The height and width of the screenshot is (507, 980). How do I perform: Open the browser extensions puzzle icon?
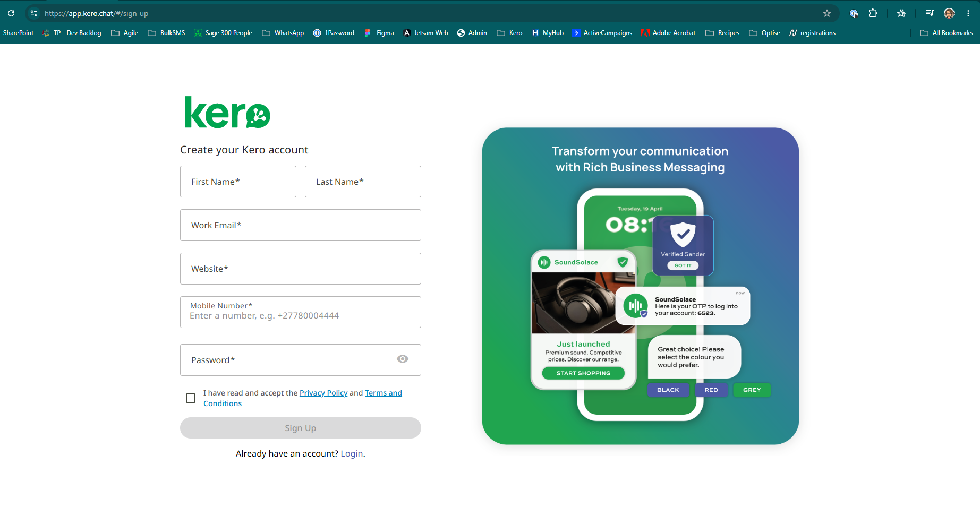[x=873, y=13]
